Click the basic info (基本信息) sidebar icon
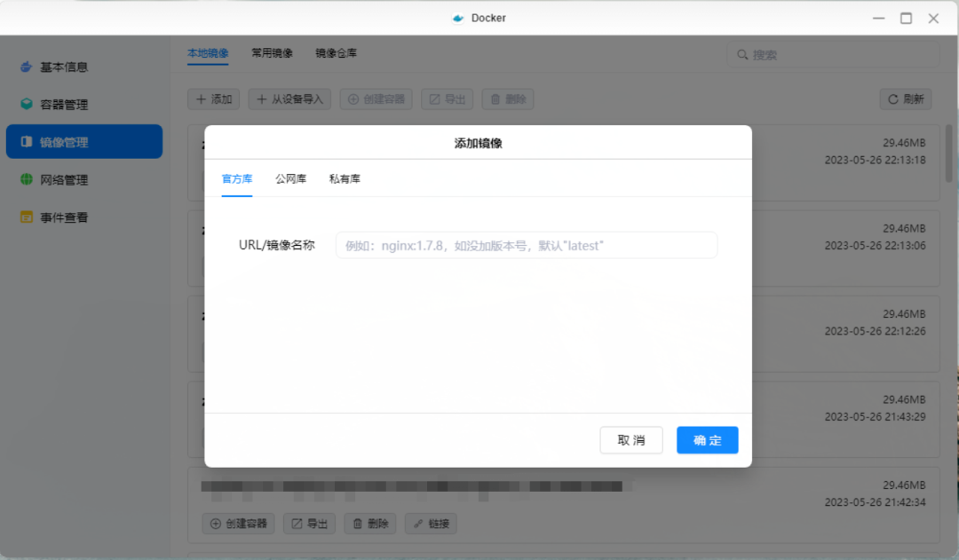This screenshot has height=560, width=959. (x=27, y=67)
